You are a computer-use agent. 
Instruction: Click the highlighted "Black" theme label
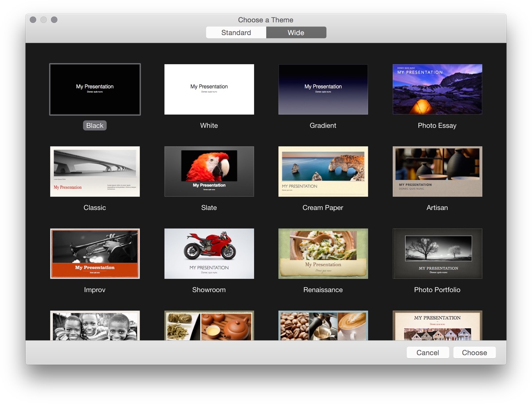pyautogui.click(x=95, y=125)
